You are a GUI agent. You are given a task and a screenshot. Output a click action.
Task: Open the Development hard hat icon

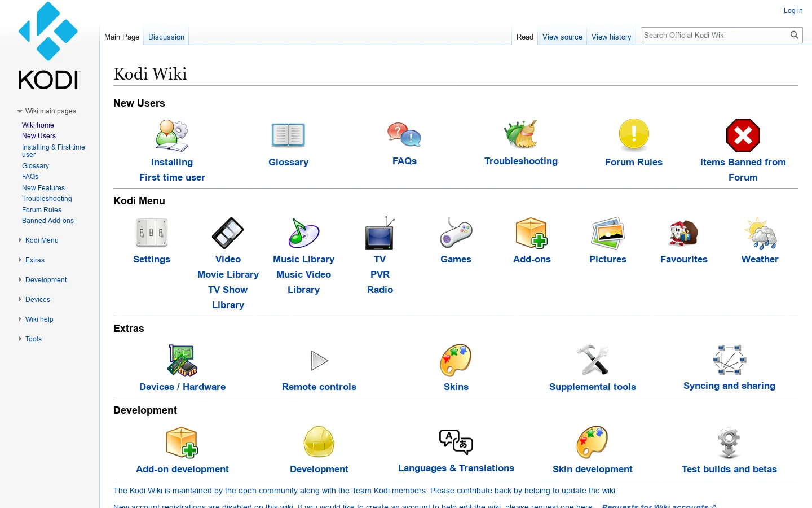tap(319, 442)
